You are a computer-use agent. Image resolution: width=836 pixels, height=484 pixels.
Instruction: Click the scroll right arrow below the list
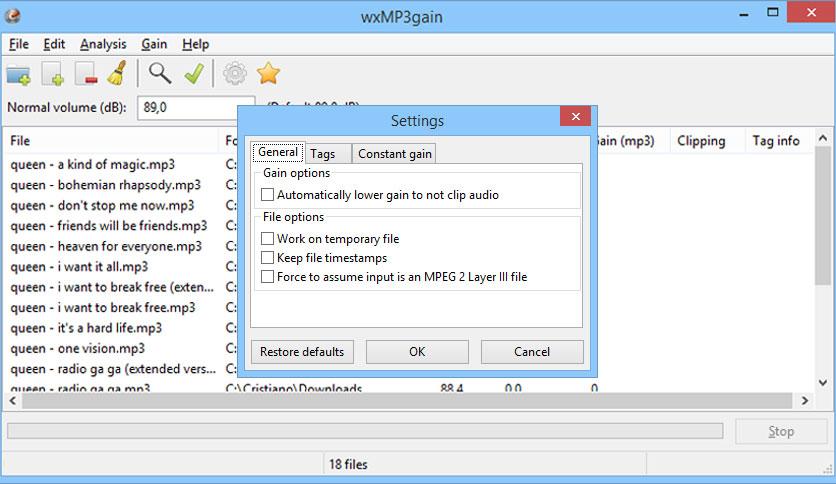point(805,401)
